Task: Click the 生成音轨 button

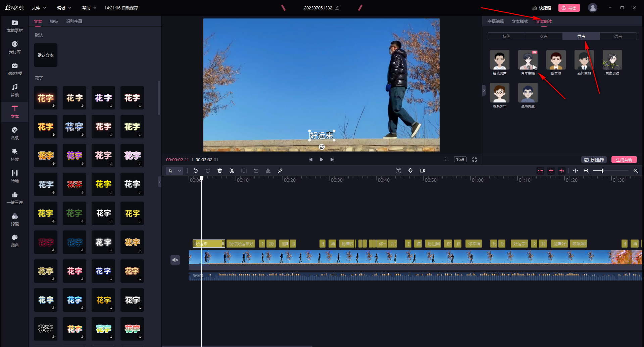Action: (x=624, y=160)
